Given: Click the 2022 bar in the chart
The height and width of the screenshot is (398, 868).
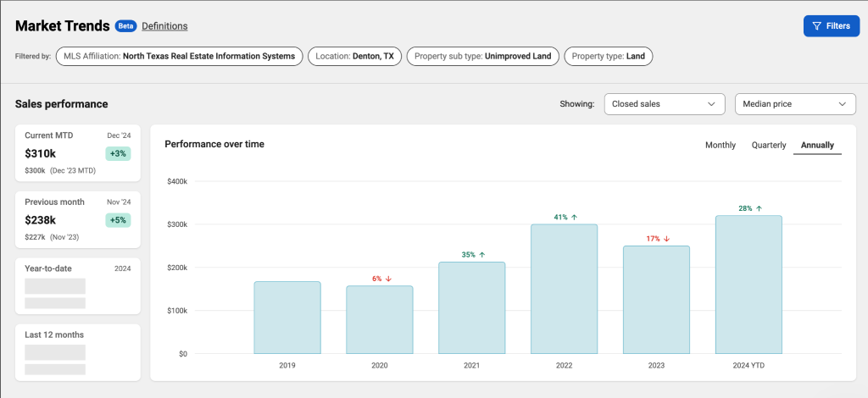Looking at the screenshot, I should pos(564,289).
